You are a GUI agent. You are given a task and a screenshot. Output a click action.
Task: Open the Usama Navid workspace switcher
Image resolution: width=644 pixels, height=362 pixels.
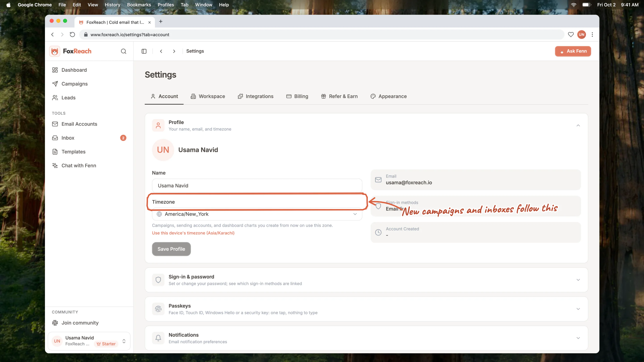[x=89, y=341]
